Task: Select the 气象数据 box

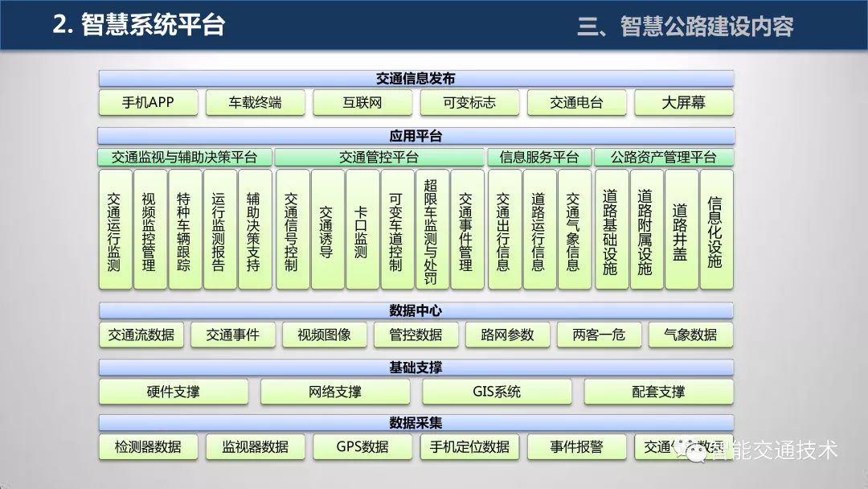Action: click(x=691, y=335)
